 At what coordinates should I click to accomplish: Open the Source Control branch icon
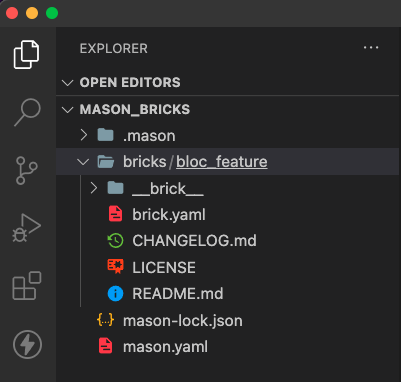[x=27, y=170]
